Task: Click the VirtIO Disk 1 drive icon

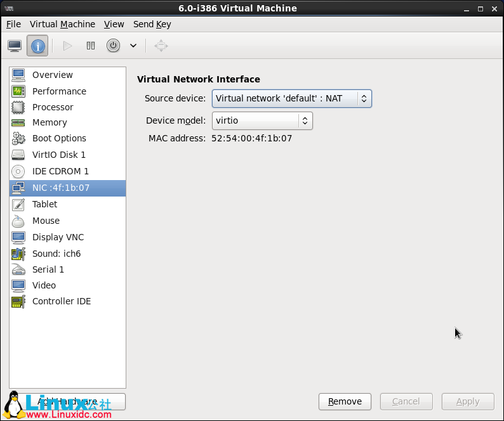Action: 18,155
